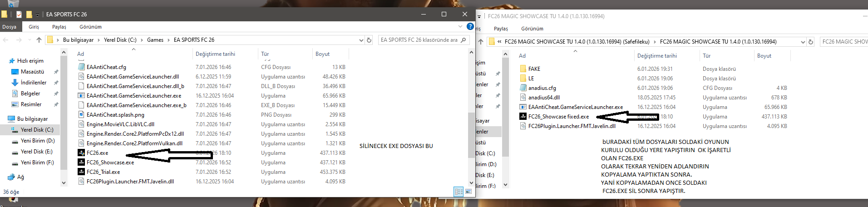868x207 pixels.
Task: Switch to the large icons view in the status bar
Action: coord(468,192)
